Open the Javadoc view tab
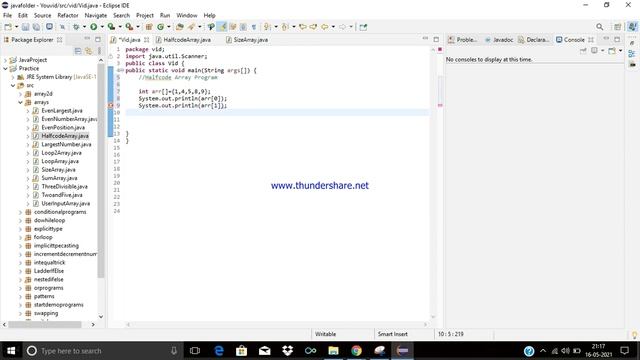Image resolution: width=640 pixels, height=360 pixels. [x=499, y=40]
